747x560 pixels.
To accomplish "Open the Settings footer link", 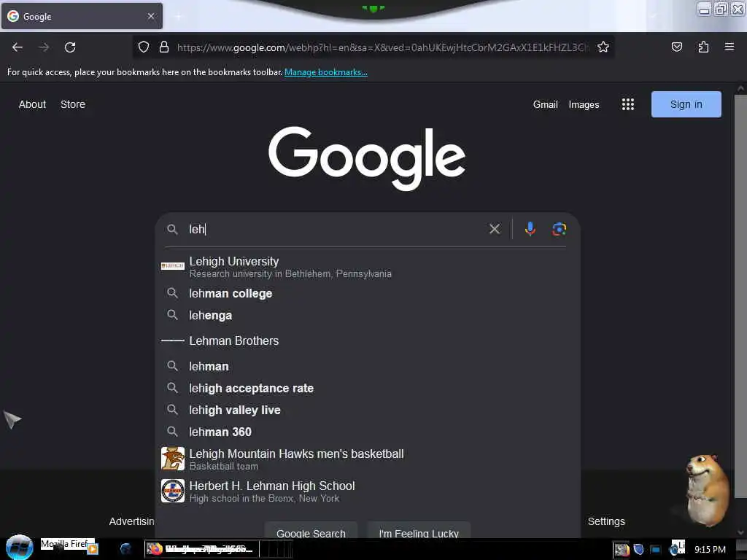I will 606,521.
